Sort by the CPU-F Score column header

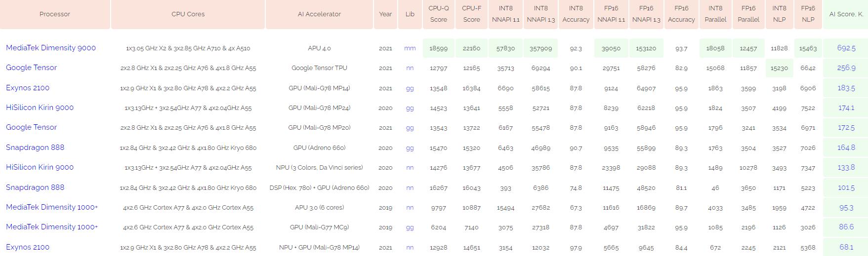click(x=472, y=14)
